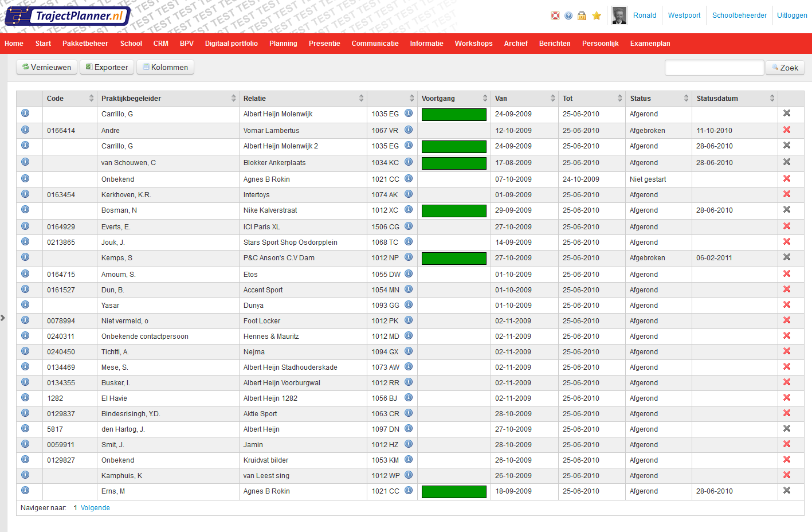Sort by Praktijkbegeleider column arrows
Viewport: 812px width, 532px height.
(x=233, y=98)
